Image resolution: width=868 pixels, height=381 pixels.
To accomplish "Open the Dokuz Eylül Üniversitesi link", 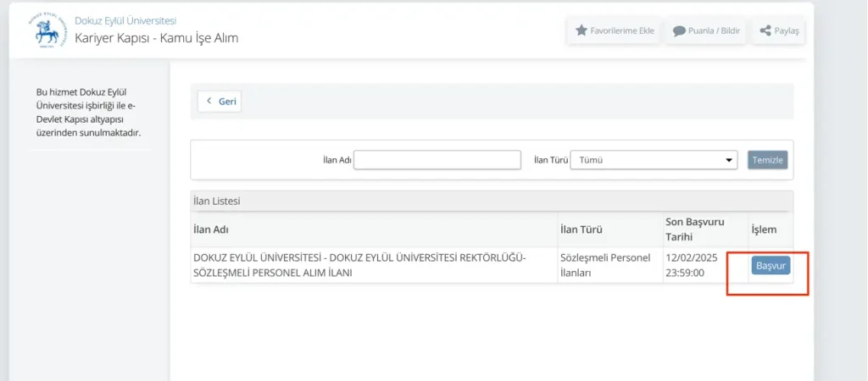I will pyautogui.click(x=125, y=21).
